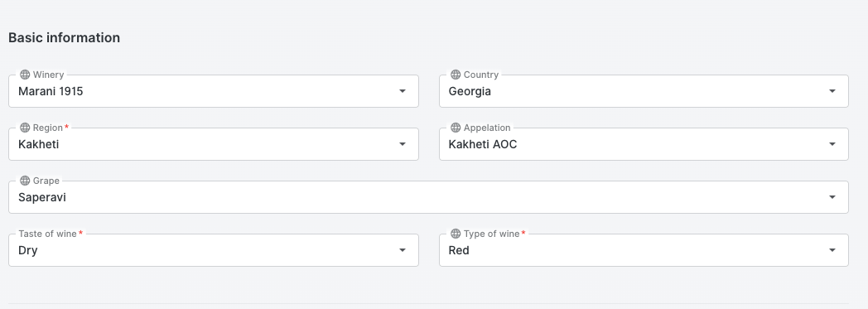
Task: Click the globe icon beside Grape label
Action: pyautogui.click(x=25, y=181)
